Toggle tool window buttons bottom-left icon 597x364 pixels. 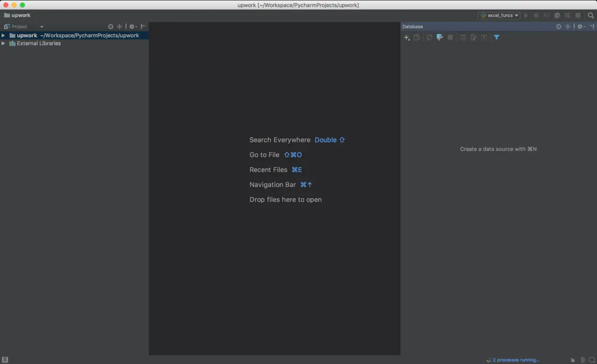coord(5,360)
